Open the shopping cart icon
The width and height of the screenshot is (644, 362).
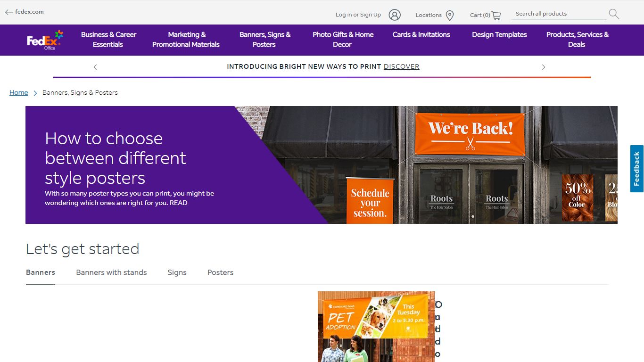[x=496, y=16]
